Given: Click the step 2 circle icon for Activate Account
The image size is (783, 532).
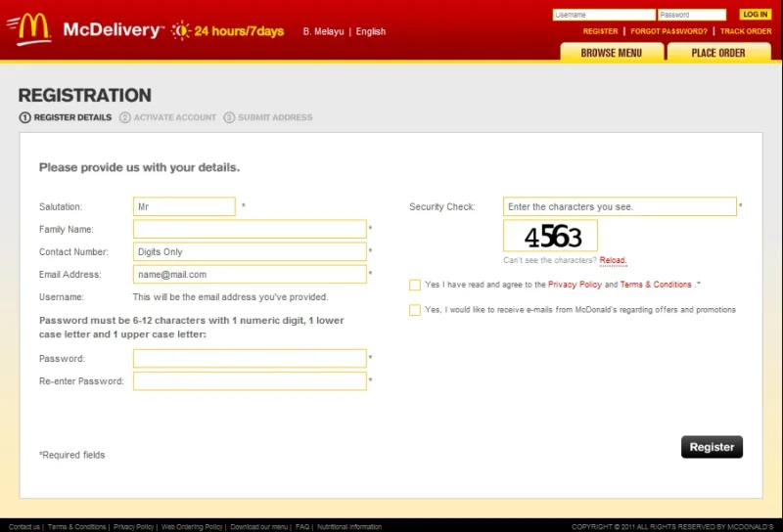Looking at the screenshot, I should point(125,117).
